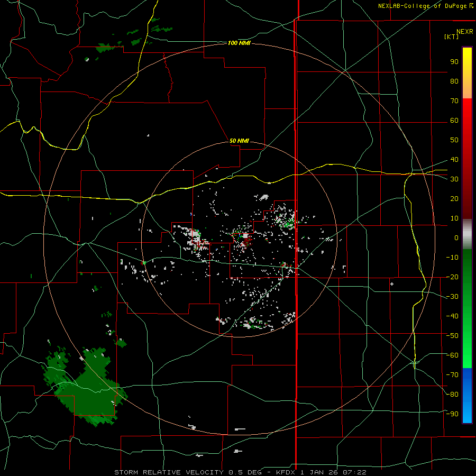Pick the positive 80 value on velocity scale

coord(454,81)
